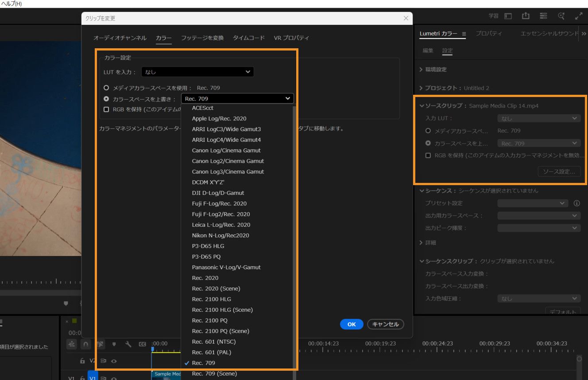Open Quick Export with the share icon
588x380 pixels.
point(526,16)
